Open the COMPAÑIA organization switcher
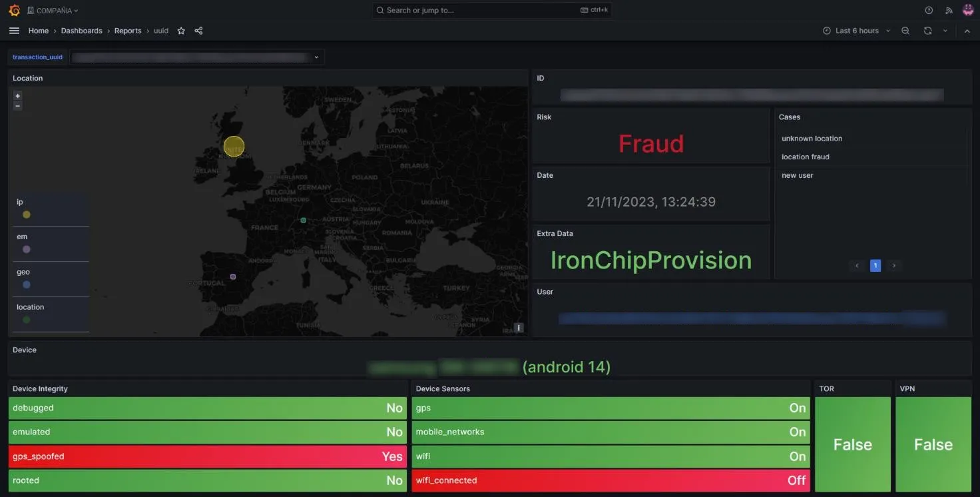 coord(53,10)
